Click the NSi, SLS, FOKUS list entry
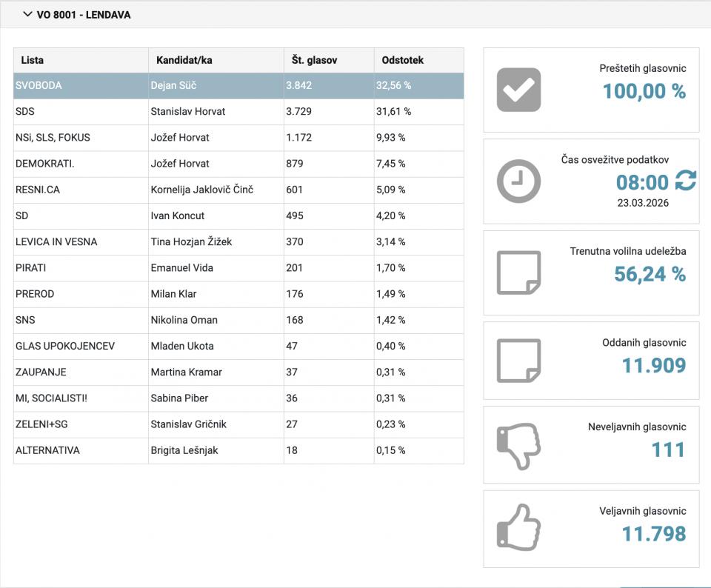 [x=53, y=138]
